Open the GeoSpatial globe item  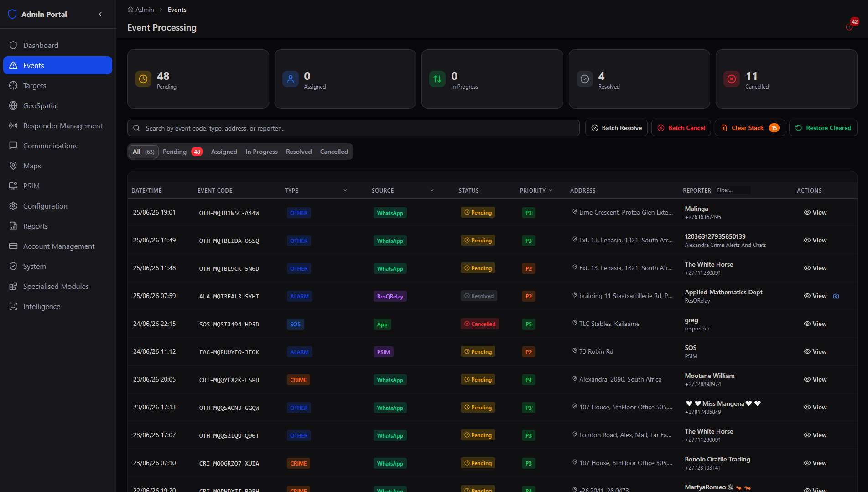[57, 105]
